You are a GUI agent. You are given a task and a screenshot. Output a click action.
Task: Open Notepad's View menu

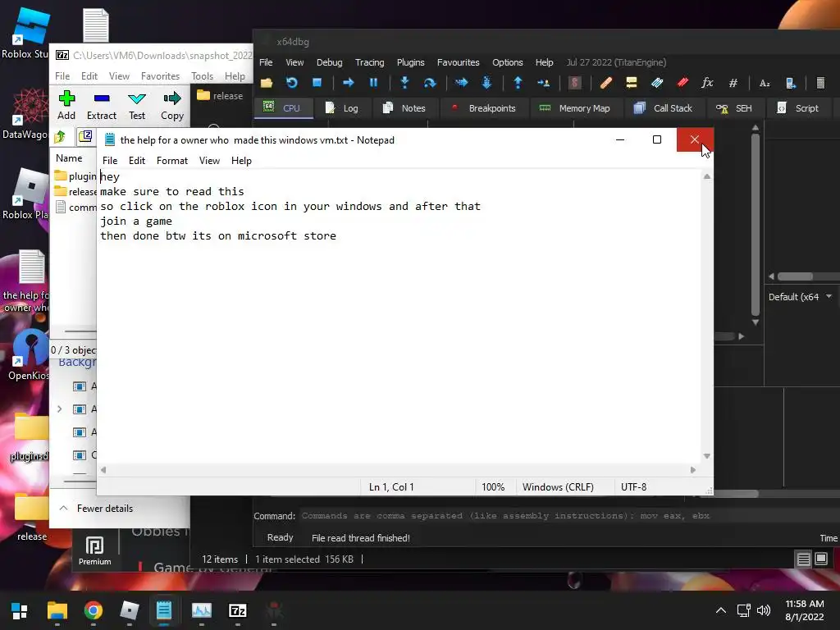209,161
